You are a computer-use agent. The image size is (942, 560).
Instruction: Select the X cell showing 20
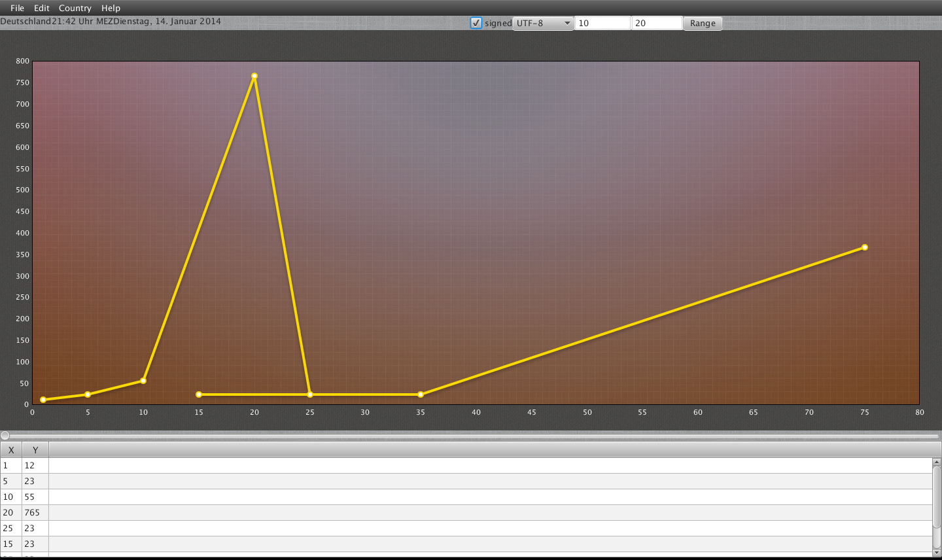(11, 512)
